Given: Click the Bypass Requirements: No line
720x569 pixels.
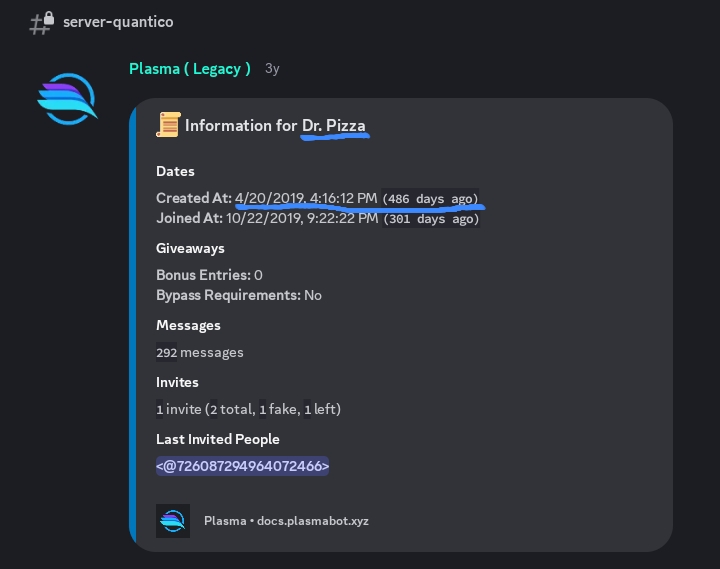Looking at the screenshot, I should click(x=239, y=295).
